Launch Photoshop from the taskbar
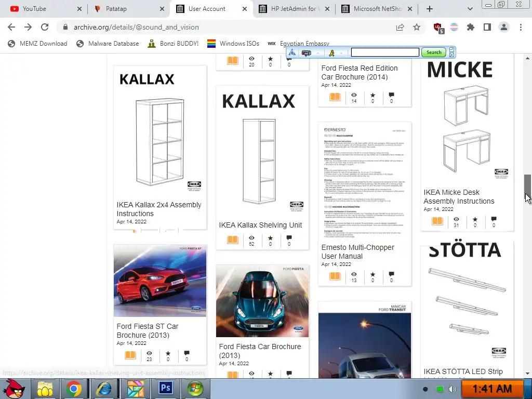The width and height of the screenshot is (532, 399). pos(165,389)
